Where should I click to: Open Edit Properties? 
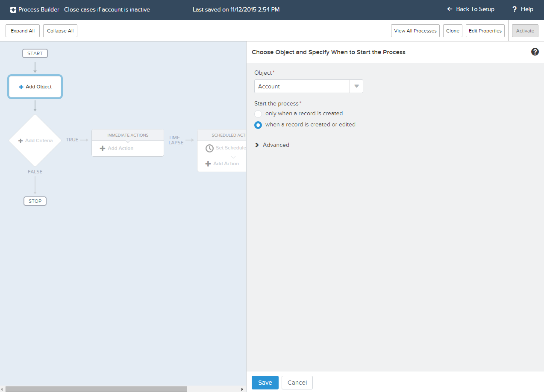pos(485,31)
